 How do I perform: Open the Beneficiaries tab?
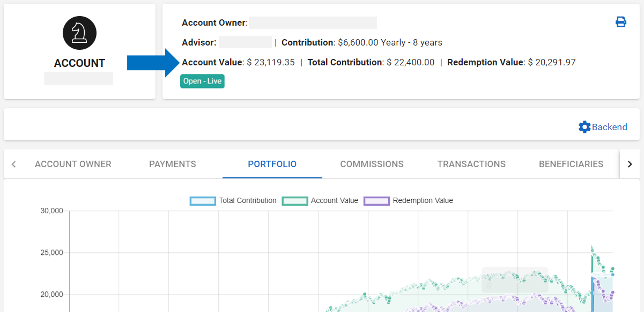click(x=571, y=164)
